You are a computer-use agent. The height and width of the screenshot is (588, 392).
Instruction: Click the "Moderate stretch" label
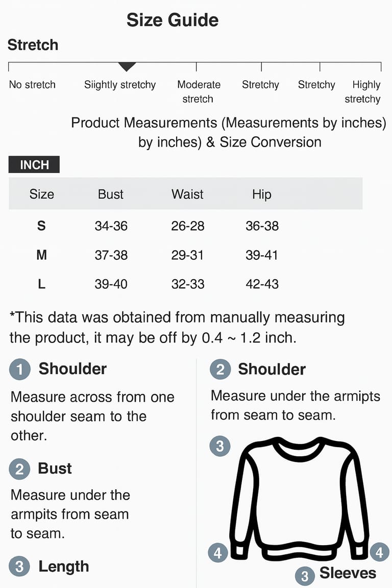(199, 92)
